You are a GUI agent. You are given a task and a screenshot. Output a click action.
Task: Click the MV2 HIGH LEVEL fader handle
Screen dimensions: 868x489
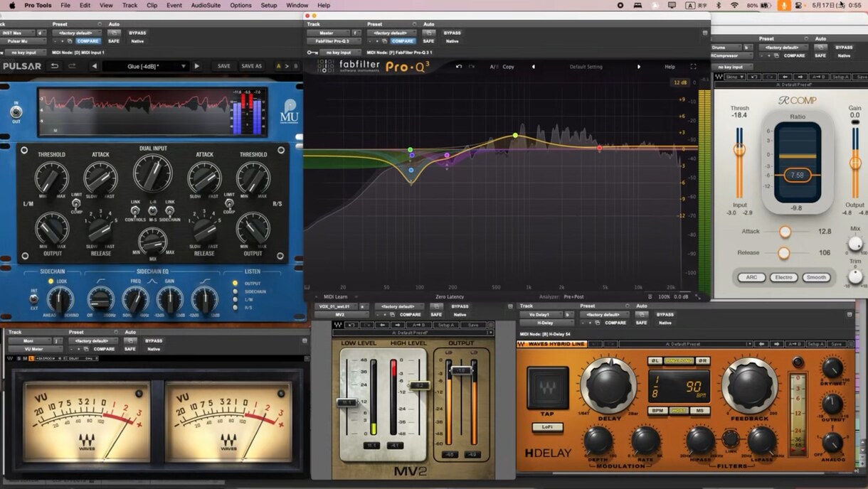point(418,385)
